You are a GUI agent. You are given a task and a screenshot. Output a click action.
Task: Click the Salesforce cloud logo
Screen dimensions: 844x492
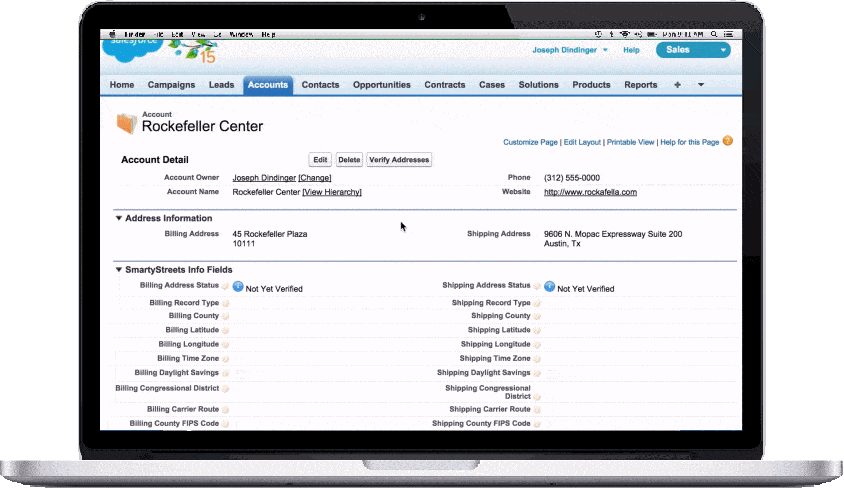click(x=133, y=50)
